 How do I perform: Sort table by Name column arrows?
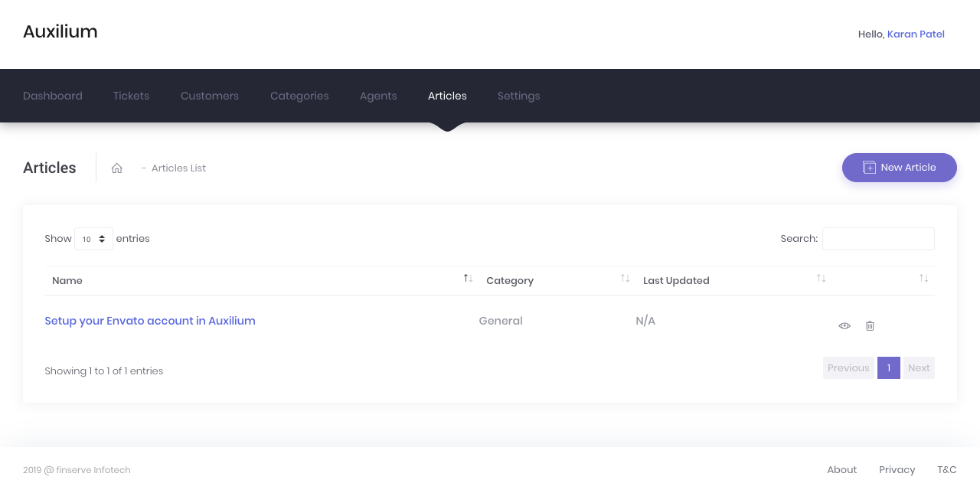tap(468, 279)
